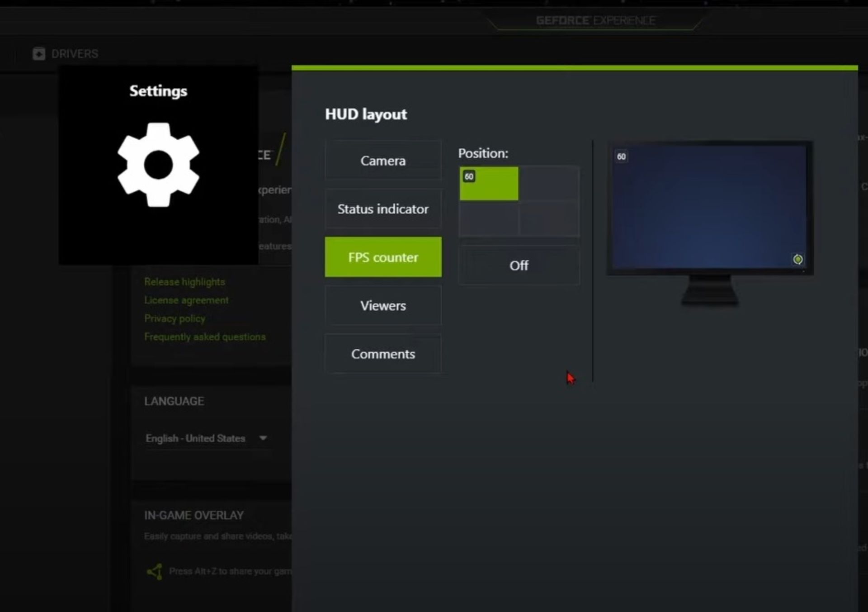The height and width of the screenshot is (612, 868).
Task: Select FPS counter in HUD layout
Action: pyautogui.click(x=383, y=257)
